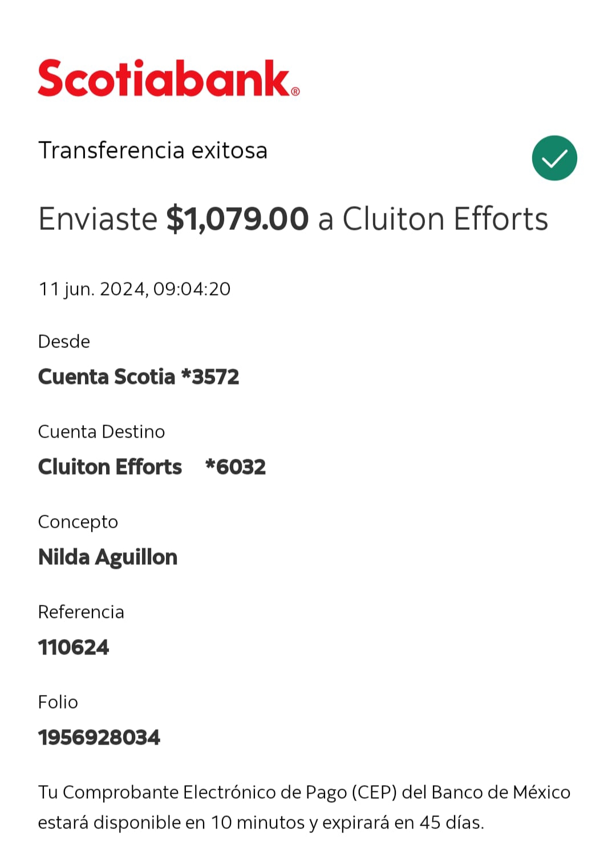Click the Referencia label
Screen dimensions: 616x853
coord(81,612)
